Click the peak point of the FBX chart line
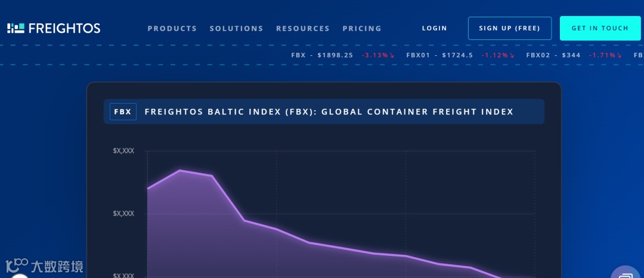644x278 pixels. coord(180,170)
